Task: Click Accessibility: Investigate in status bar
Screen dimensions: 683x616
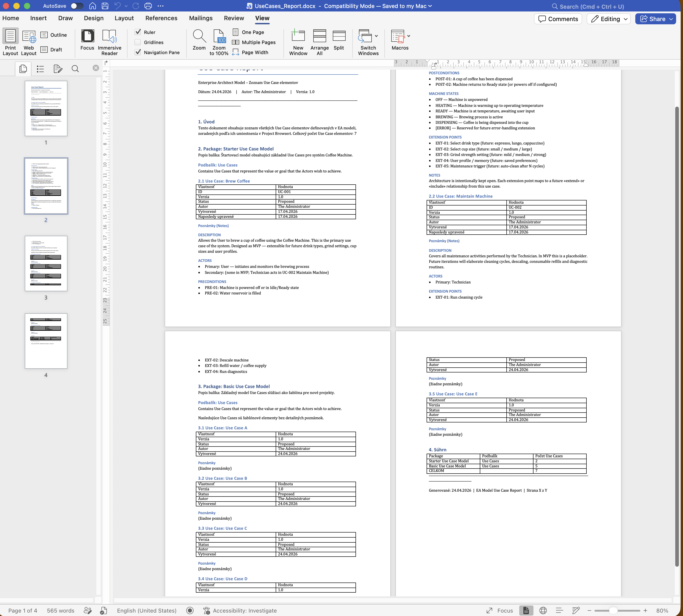Action: pyautogui.click(x=240, y=610)
